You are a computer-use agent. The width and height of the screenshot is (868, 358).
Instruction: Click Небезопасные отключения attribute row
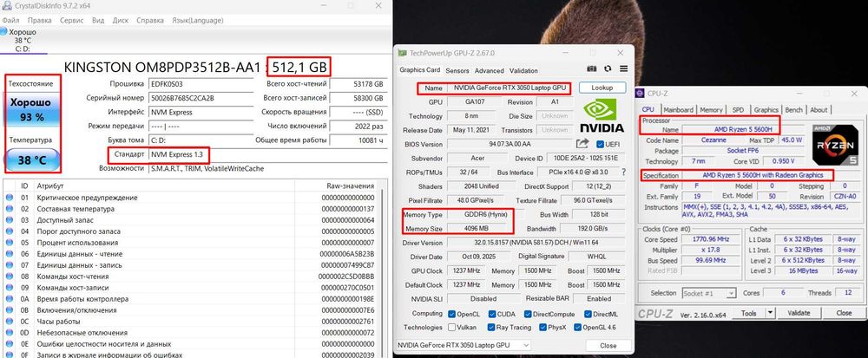pyautogui.click(x=192, y=333)
